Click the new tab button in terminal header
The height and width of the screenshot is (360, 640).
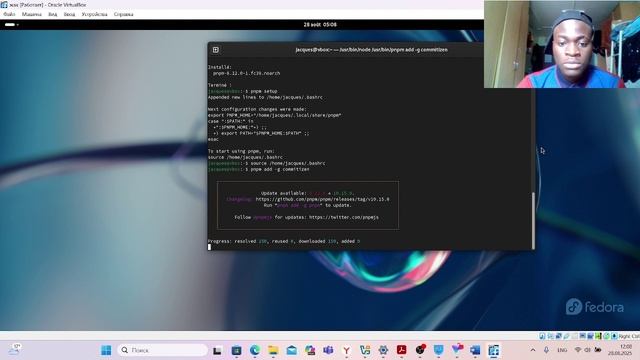216,50
